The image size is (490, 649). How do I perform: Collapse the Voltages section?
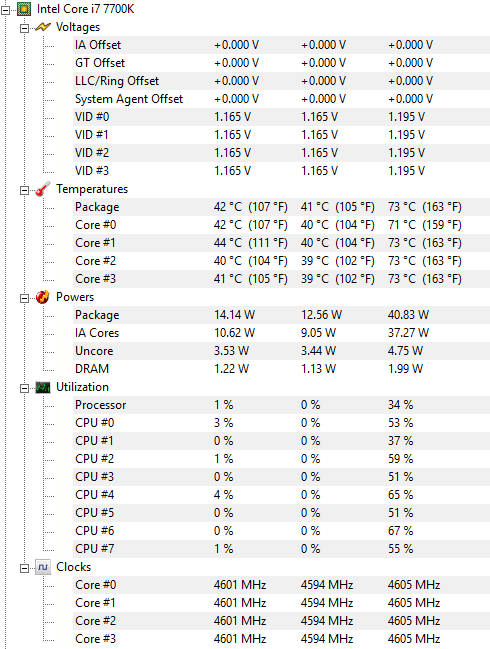tap(24, 28)
